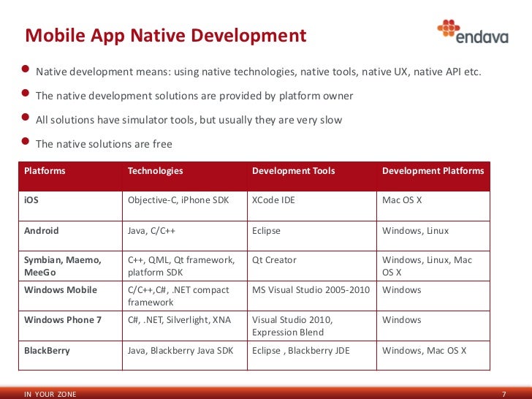Select the 'Objective-C, iPhone SDK' cell

pos(185,206)
